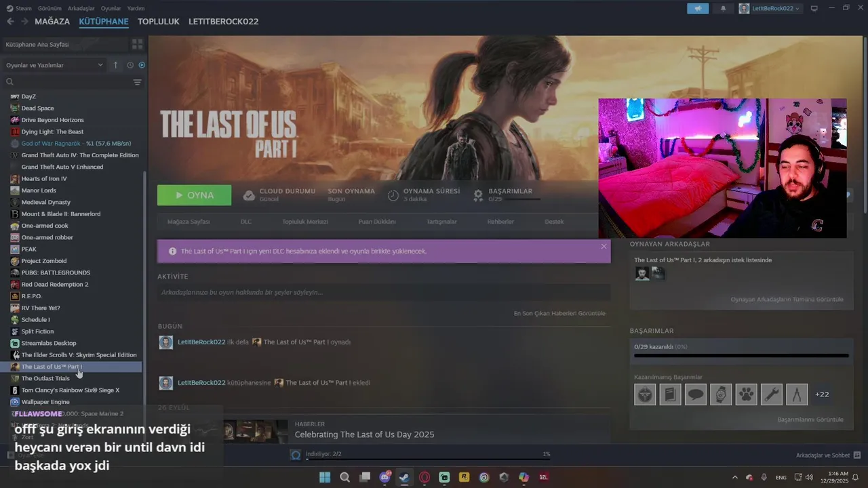Open Celebrating The Last of Us Day 2025

coord(364,434)
